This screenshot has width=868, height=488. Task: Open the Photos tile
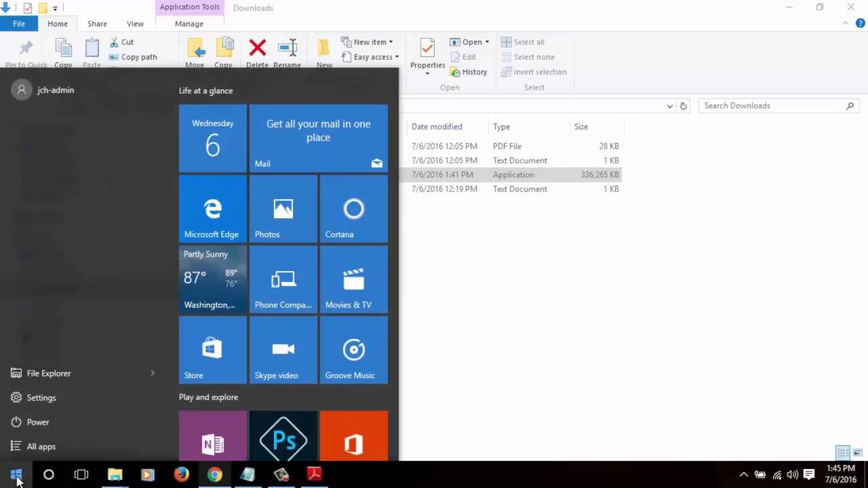click(x=283, y=209)
